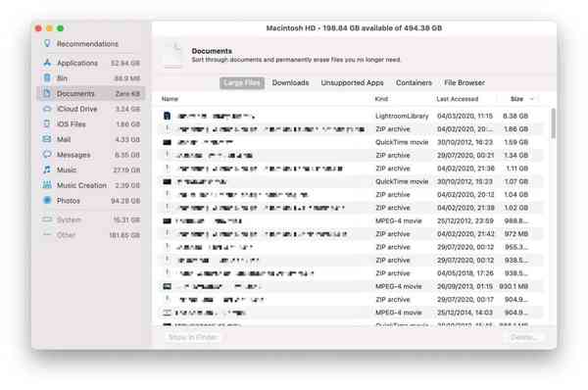
Task: Sort by the Size column header
Action: pos(516,99)
